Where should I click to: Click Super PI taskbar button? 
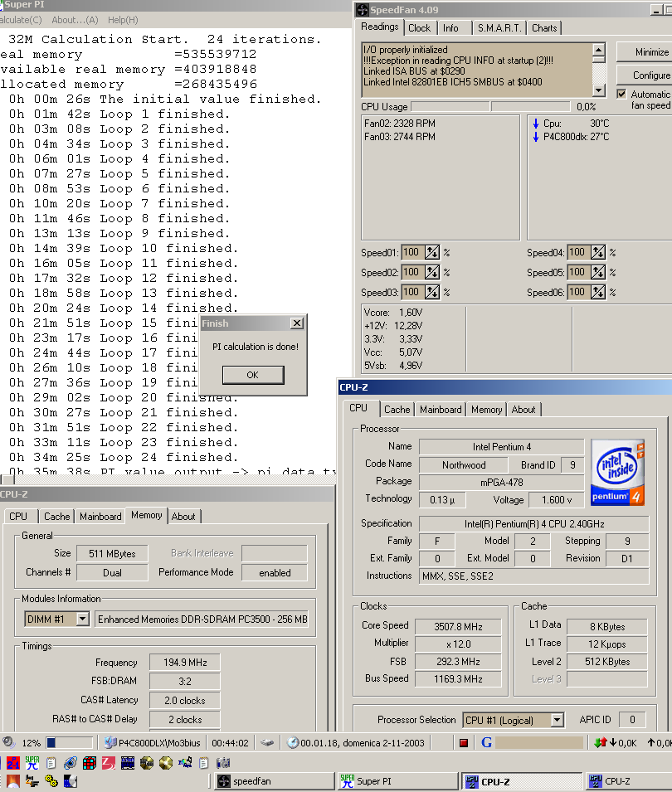click(398, 781)
